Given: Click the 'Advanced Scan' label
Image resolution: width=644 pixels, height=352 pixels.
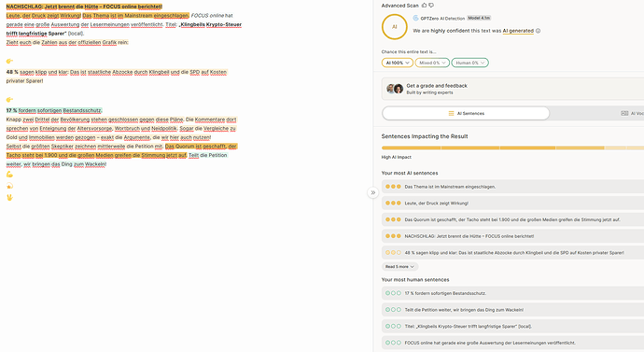Looking at the screenshot, I should pyautogui.click(x=400, y=6).
